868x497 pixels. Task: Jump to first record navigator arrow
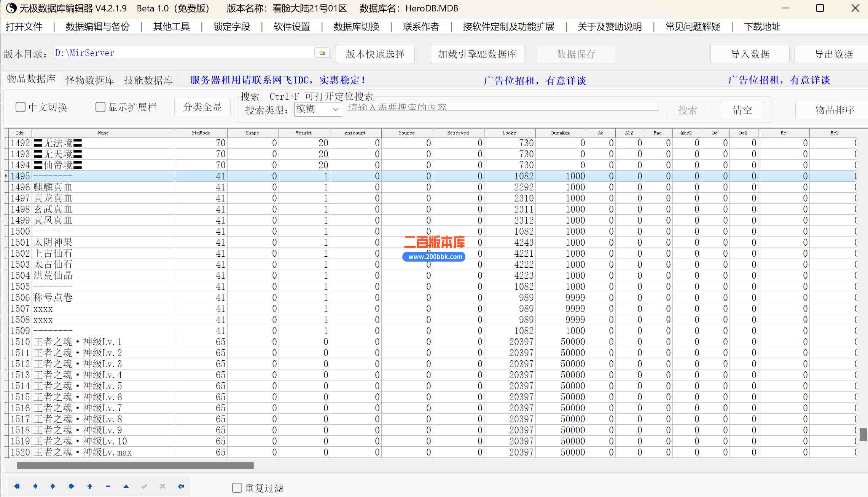17,486
